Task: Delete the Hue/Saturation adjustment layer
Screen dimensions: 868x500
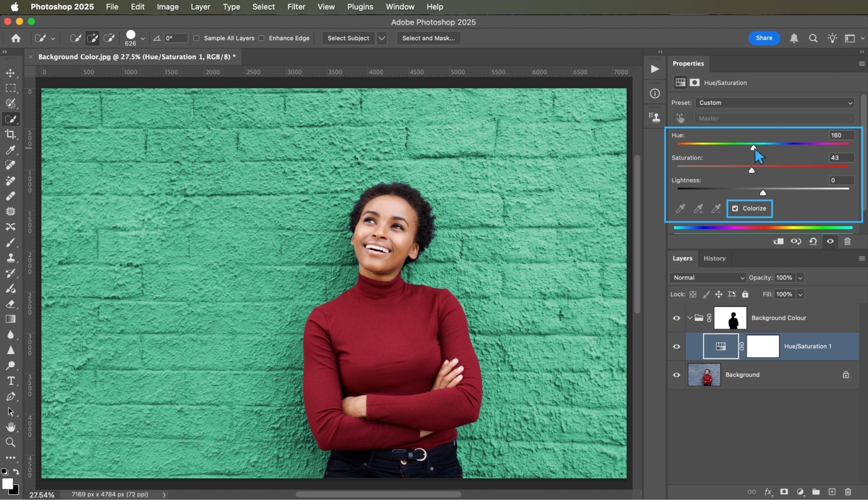Action: pos(847,241)
